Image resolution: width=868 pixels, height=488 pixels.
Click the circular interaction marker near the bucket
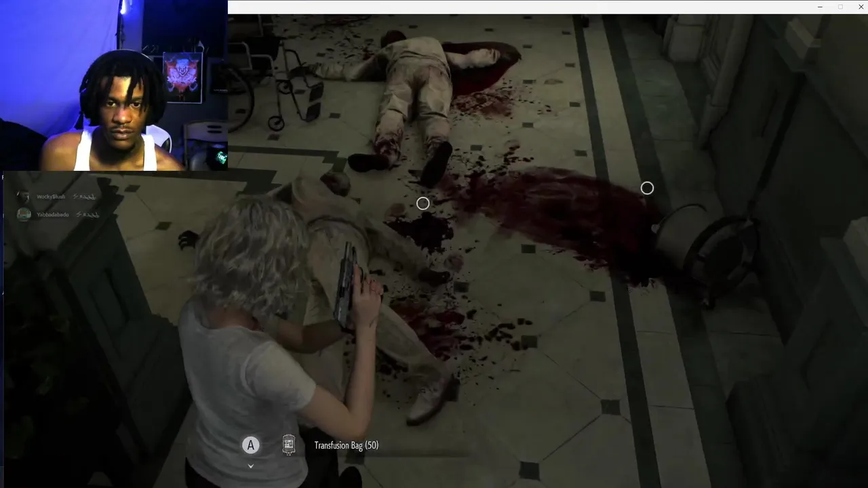(x=647, y=188)
